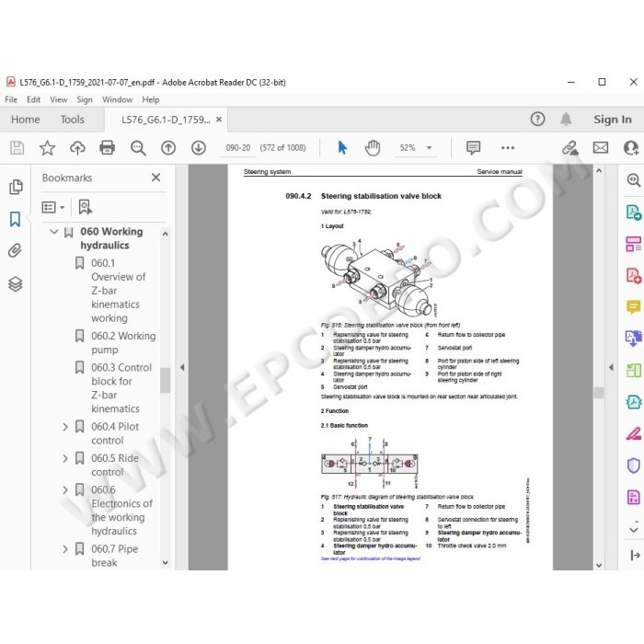This screenshot has height=644, width=644.
Task: Go to next page arrow
Action: point(199,148)
